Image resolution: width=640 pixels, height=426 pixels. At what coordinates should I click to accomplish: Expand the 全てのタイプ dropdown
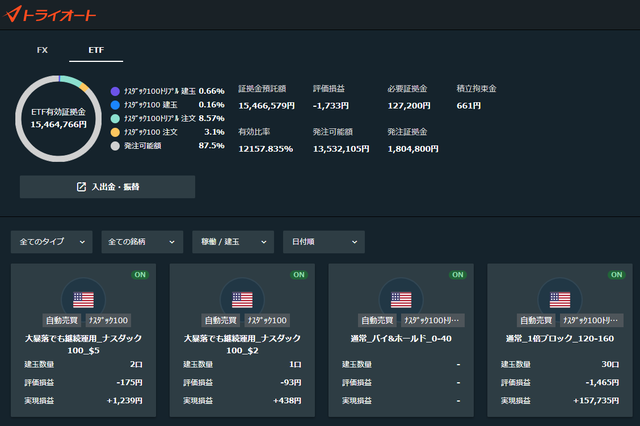point(51,242)
